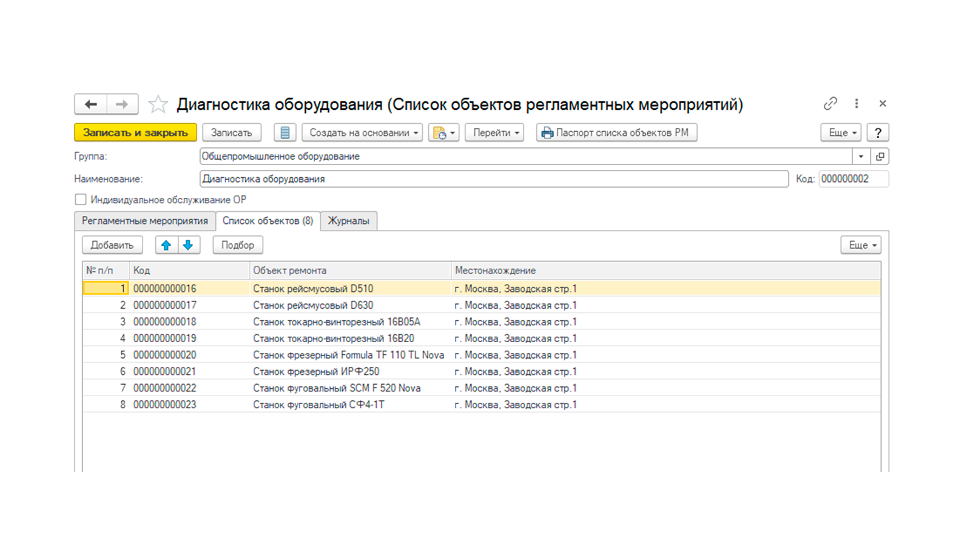
Task: Open the Перейти dropdown menu
Action: click(x=494, y=132)
